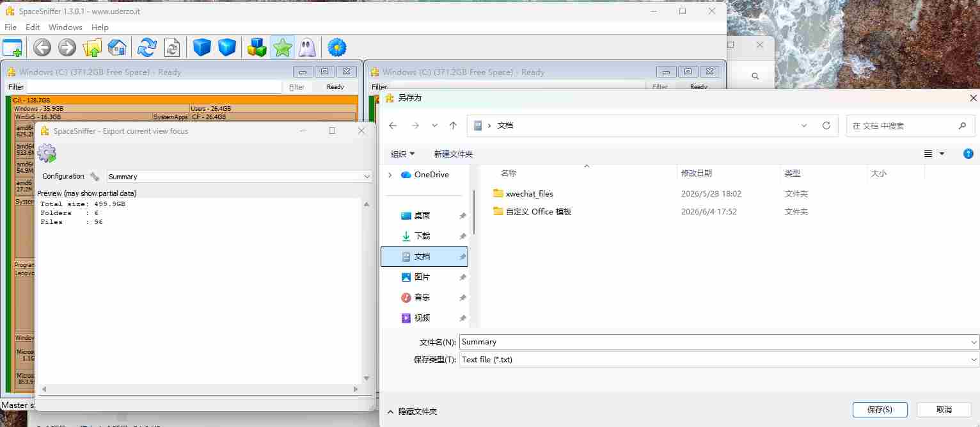
Task: Sort by the 大小 column header
Action: (878, 173)
